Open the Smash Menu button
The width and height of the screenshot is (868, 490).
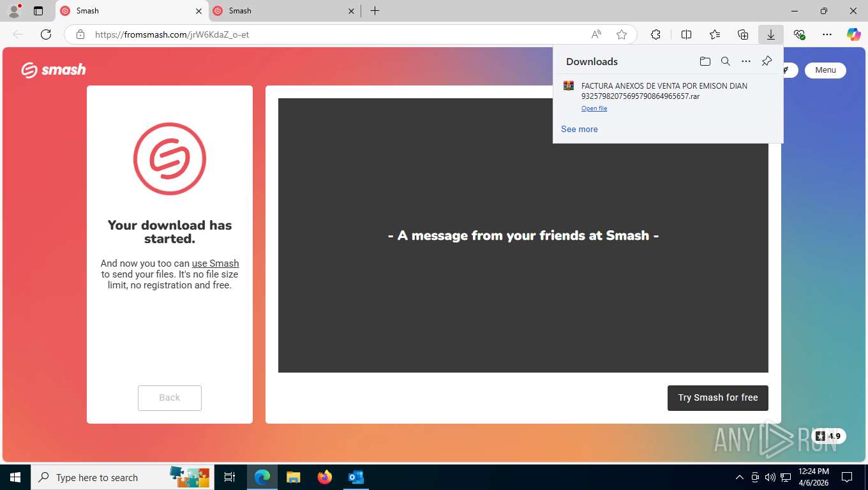click(x=825, y=70)
